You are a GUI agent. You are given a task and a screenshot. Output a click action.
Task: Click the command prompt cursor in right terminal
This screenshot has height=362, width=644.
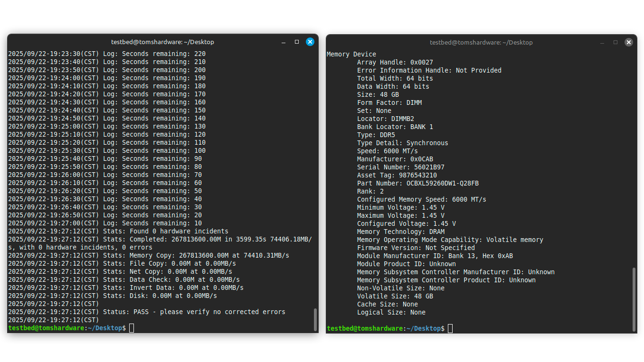450,328
